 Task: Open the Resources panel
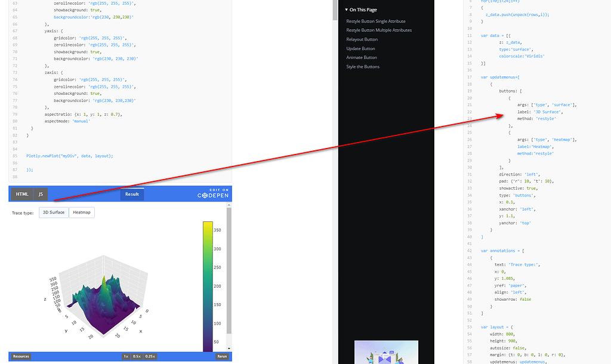(x=20, y=356)
